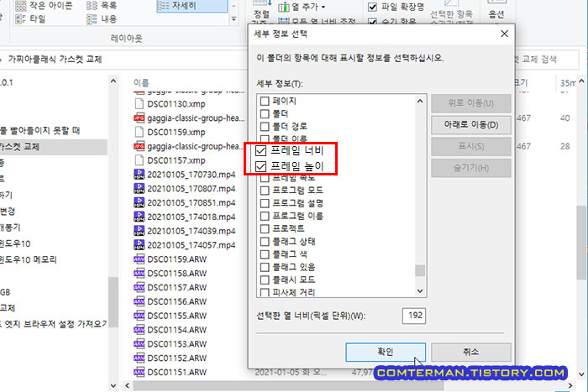This screenshot has height=392, width=588.
Task: Click the horizontal scrollbar left arrow
Action: (128, 385)
